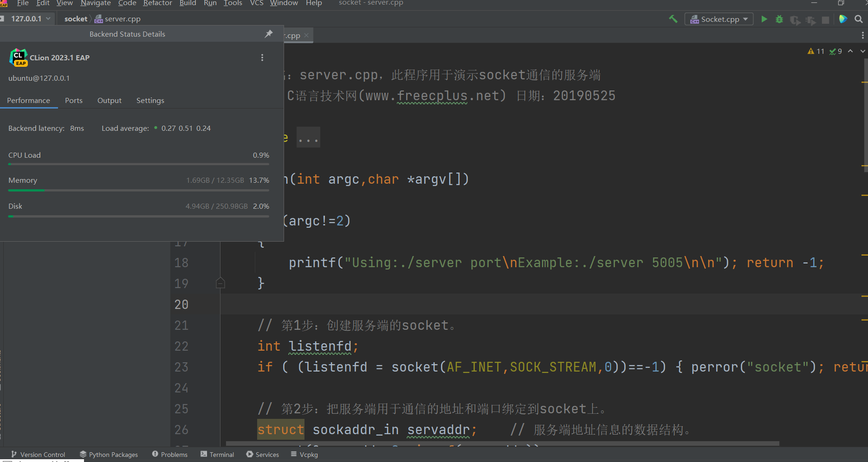The width and height of the screenshot is (868, 462).
Task: Open Problems tool window
Action: click(x=170, y=455)
